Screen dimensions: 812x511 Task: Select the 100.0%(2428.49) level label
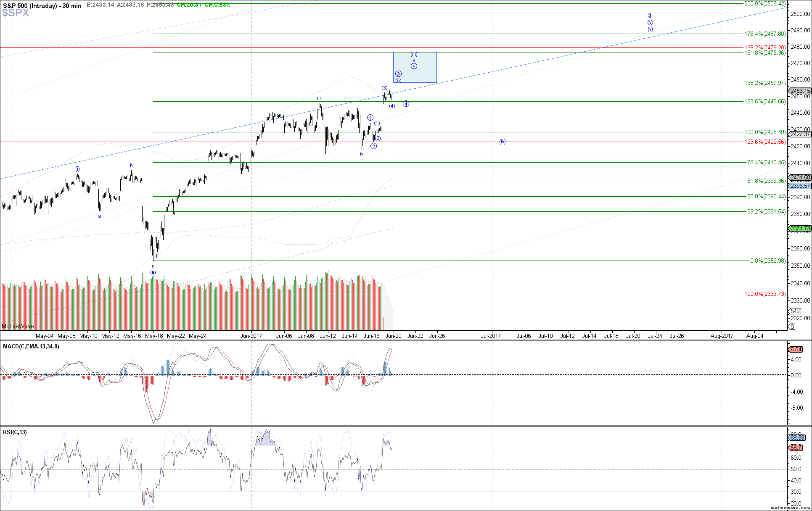765,132
